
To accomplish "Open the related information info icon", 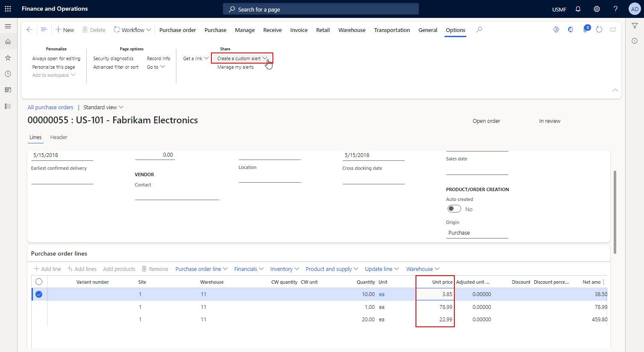I will (x=635, y=41).
